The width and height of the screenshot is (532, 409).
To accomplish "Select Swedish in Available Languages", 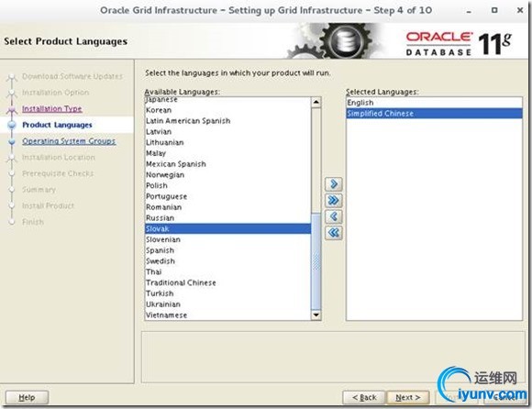I will pos(227,261).
